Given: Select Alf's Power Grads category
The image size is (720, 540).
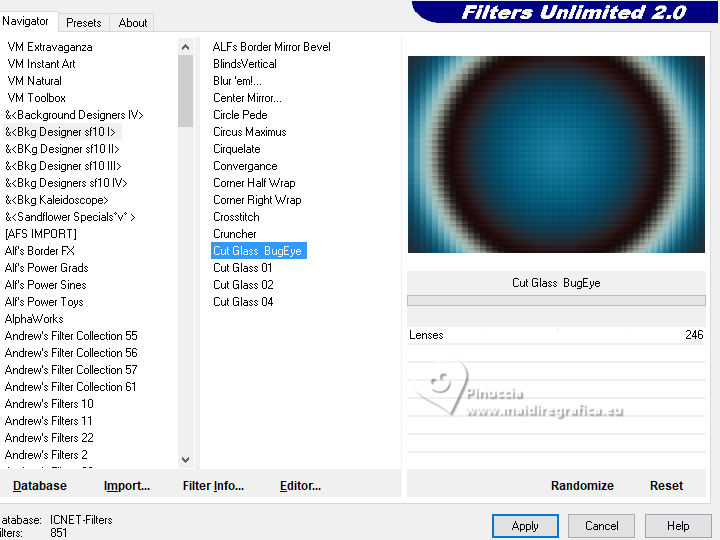Looking at the screenshot, I should [46, 268].
